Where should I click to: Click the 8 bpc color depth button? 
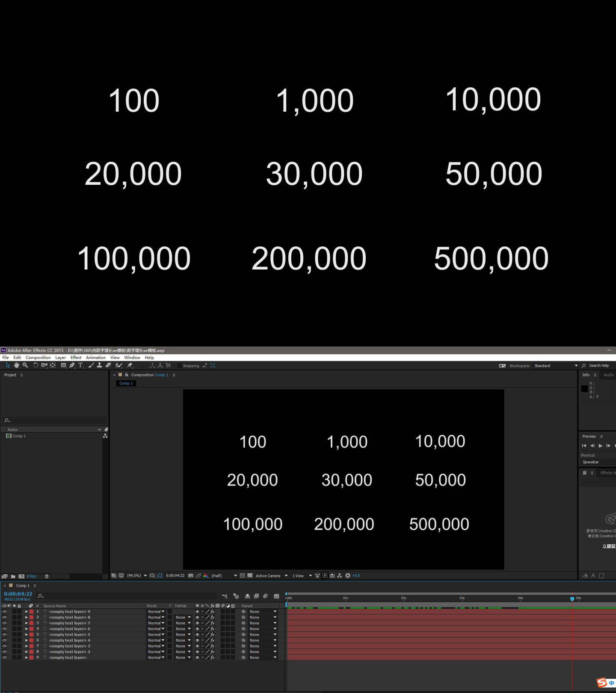click(x=32, y=576)
